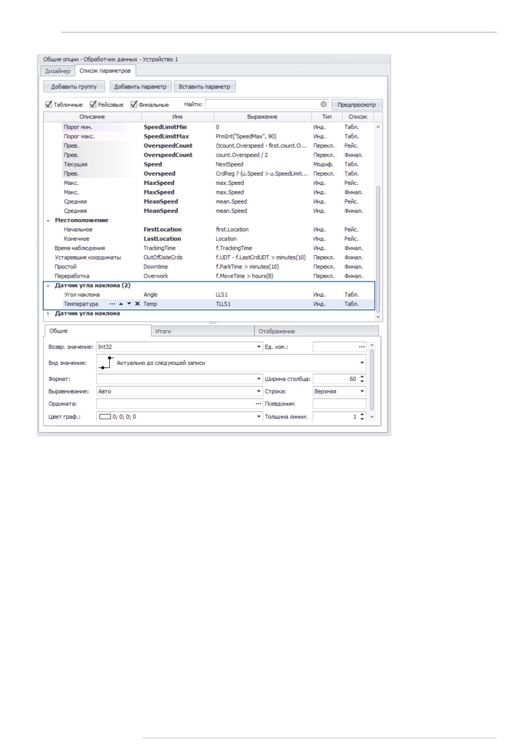Click the Тип column header

(327, 116)
